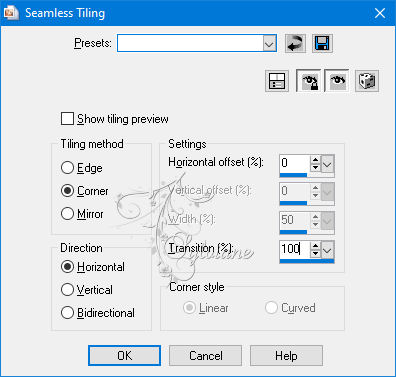Select the Edge tiling method
Image resolution: width=396 pixels, height=377 pixels.
(x=67, y=168)
